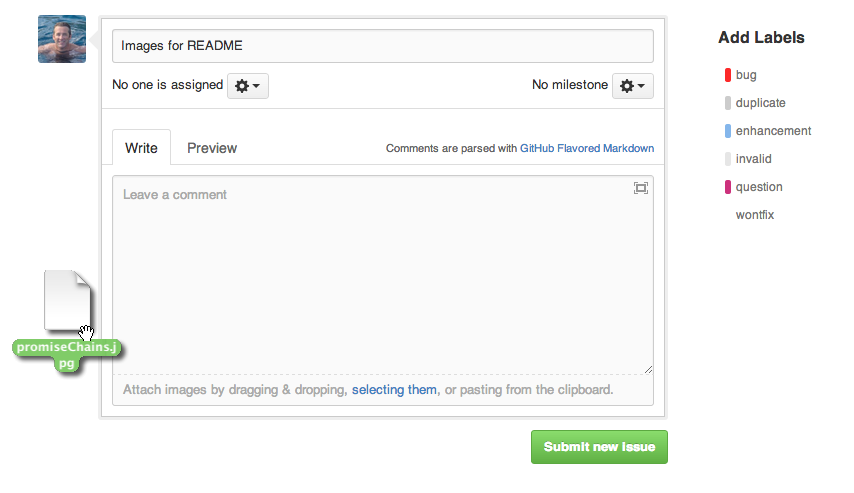Switch to the Write tab
Image resolution: width=854 pixels, height=493 pixels.
[141, 148]
